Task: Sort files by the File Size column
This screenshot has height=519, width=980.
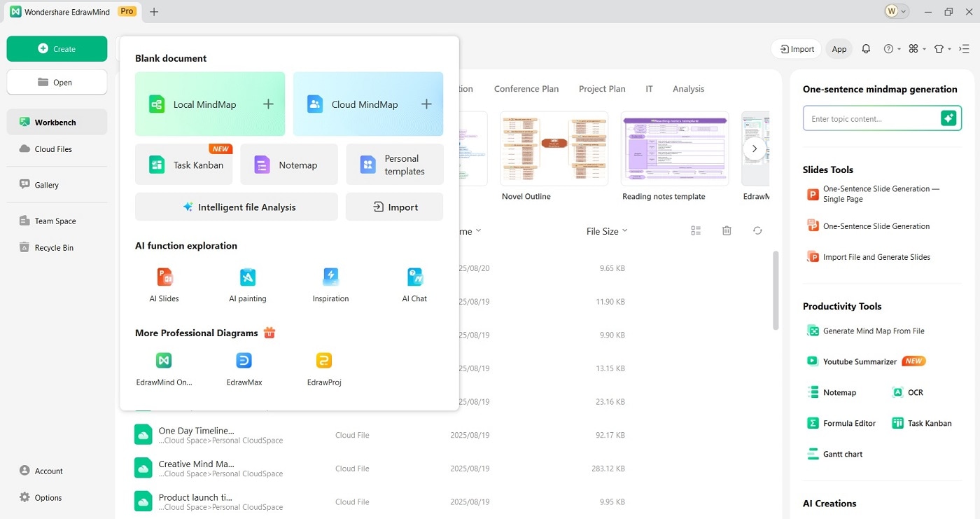Action: 606,231
